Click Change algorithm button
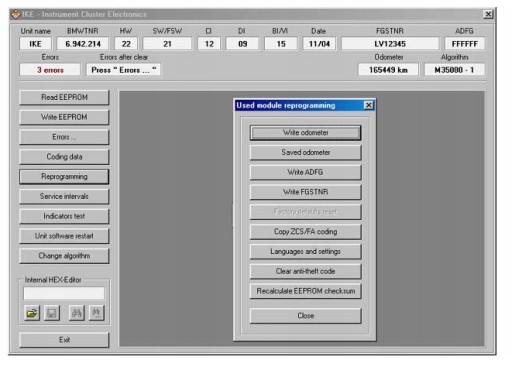512x367 pixels. coord(64,256)
